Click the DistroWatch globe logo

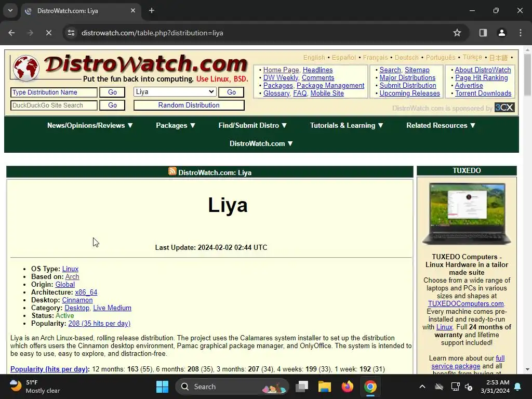pos(26,68)
